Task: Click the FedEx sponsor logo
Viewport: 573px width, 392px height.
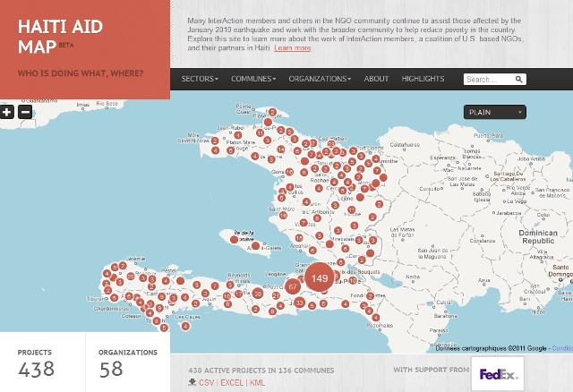Action: [x=498, y=374]
